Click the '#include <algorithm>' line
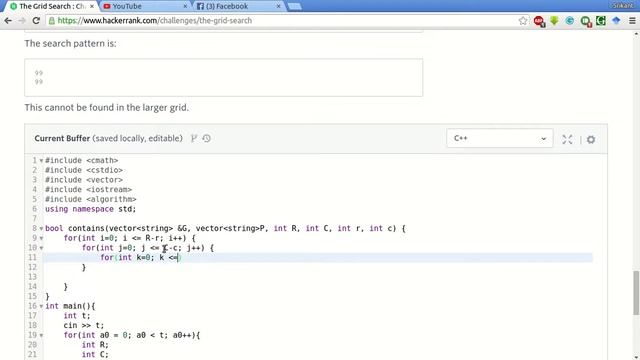This screenshot has width=640, height=360. [x=91, y=199]
